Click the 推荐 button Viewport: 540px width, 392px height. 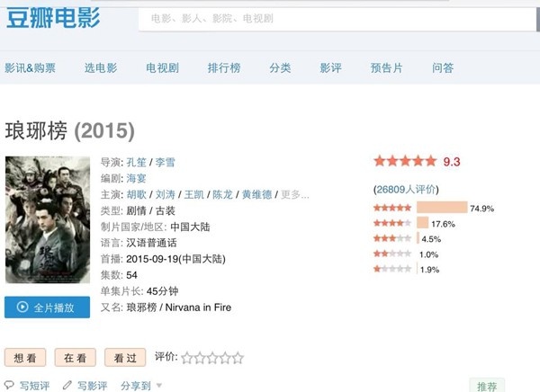coord(487,386)
